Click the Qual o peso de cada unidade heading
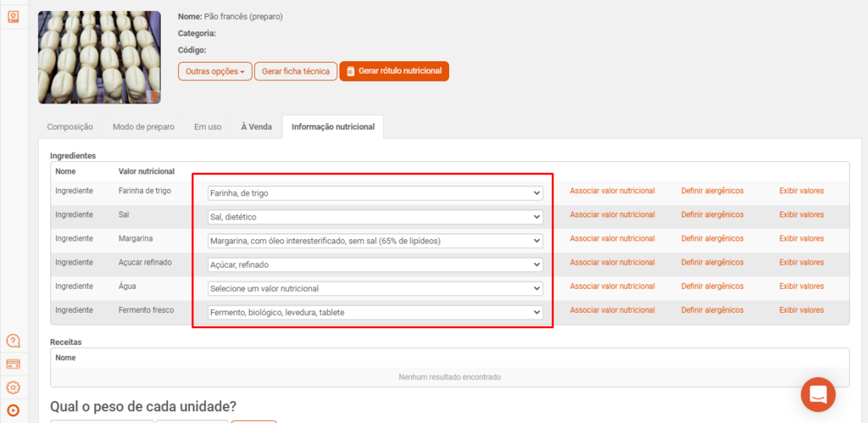The width and height of the screenshot is (868, 423). (143, 406)
